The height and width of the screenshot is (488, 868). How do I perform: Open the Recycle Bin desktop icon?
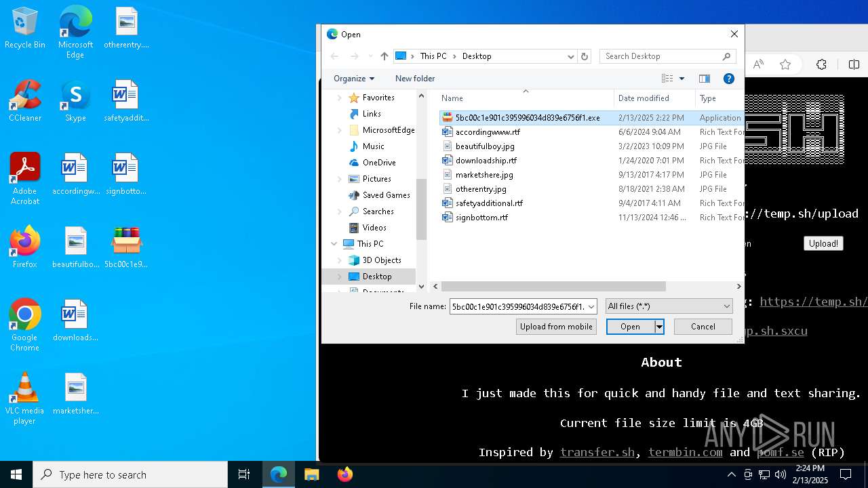[x=25, y=28]
